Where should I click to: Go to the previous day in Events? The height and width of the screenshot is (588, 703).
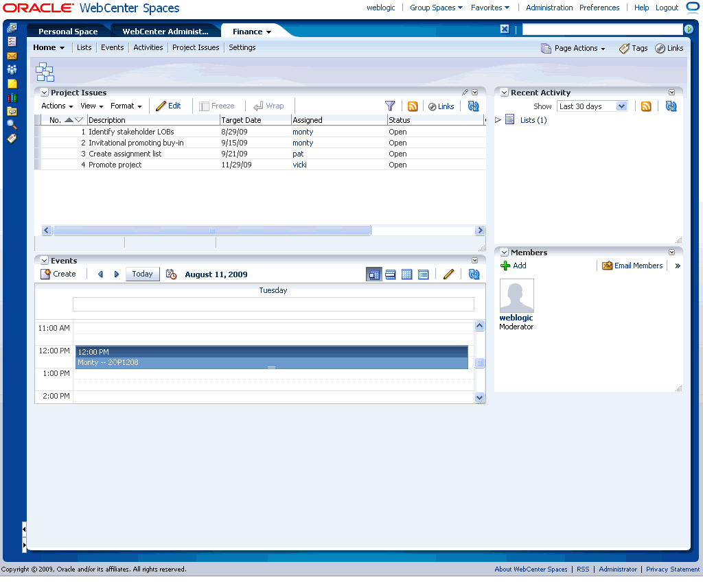100,274
